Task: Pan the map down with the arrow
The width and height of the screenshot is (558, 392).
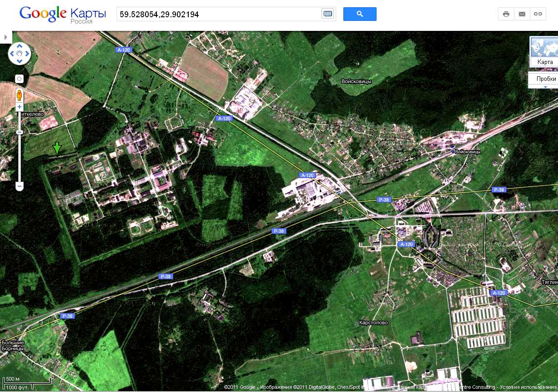Action: pos(20,61)
